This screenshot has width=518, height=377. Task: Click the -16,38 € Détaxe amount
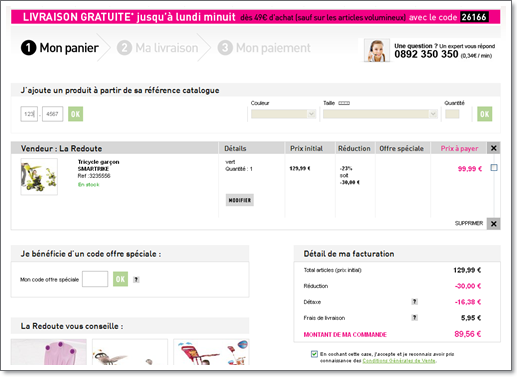(468, 302)
